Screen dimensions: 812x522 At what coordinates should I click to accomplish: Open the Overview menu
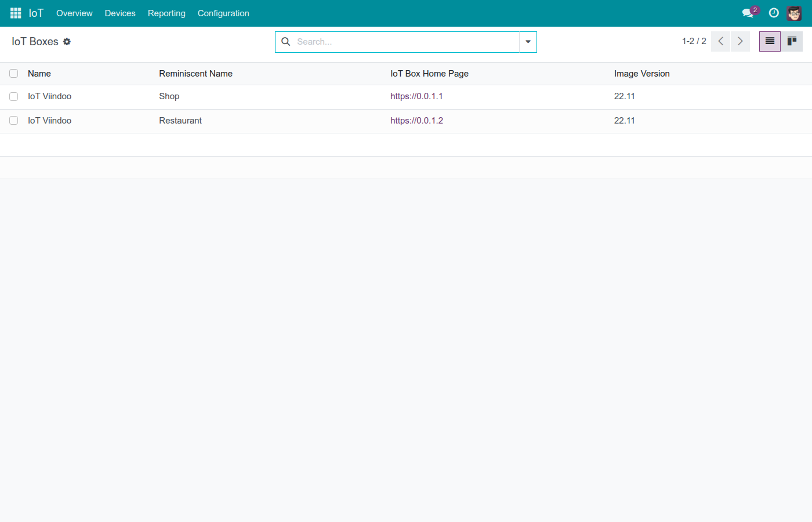(x=74, y=13)
